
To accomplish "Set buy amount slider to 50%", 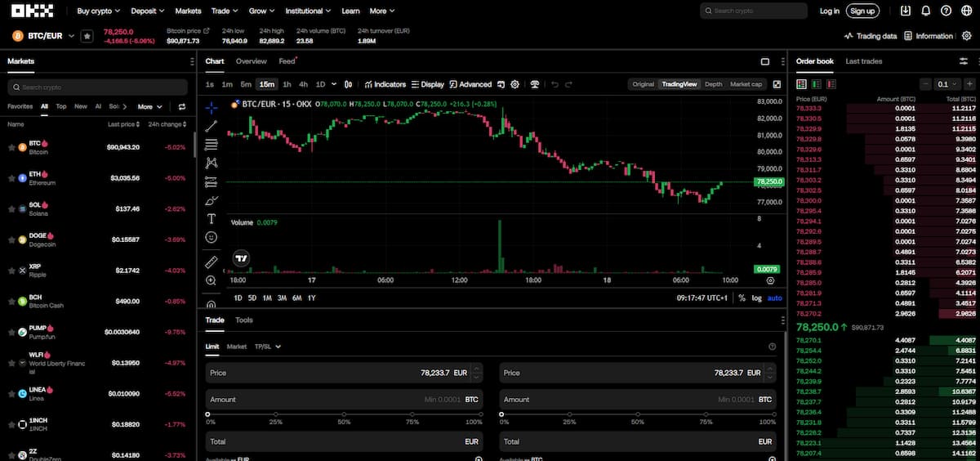I will click(344, 414).
